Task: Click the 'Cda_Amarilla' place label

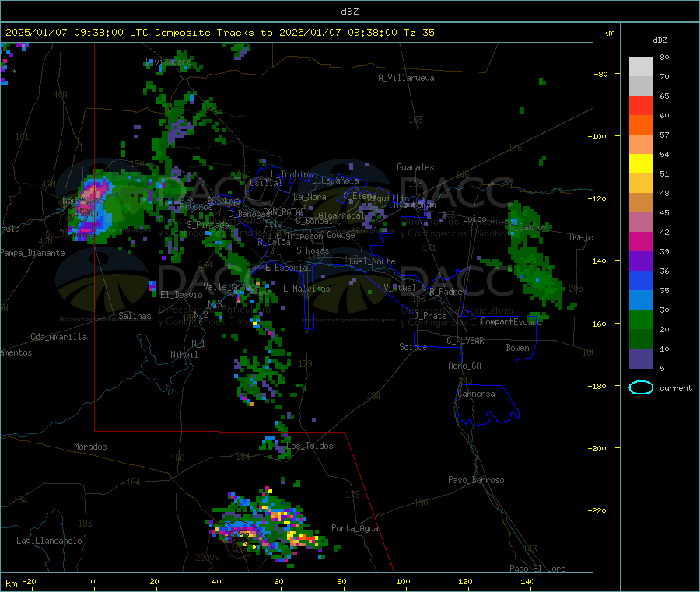Action: [58, 337]
